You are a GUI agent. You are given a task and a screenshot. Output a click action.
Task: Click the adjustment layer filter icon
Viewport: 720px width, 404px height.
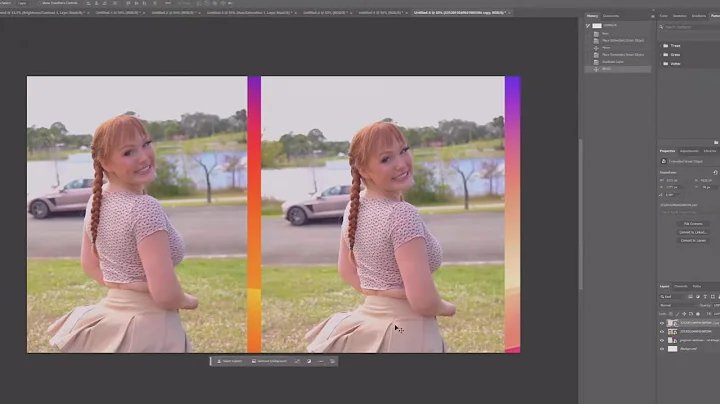coord(698,297)
